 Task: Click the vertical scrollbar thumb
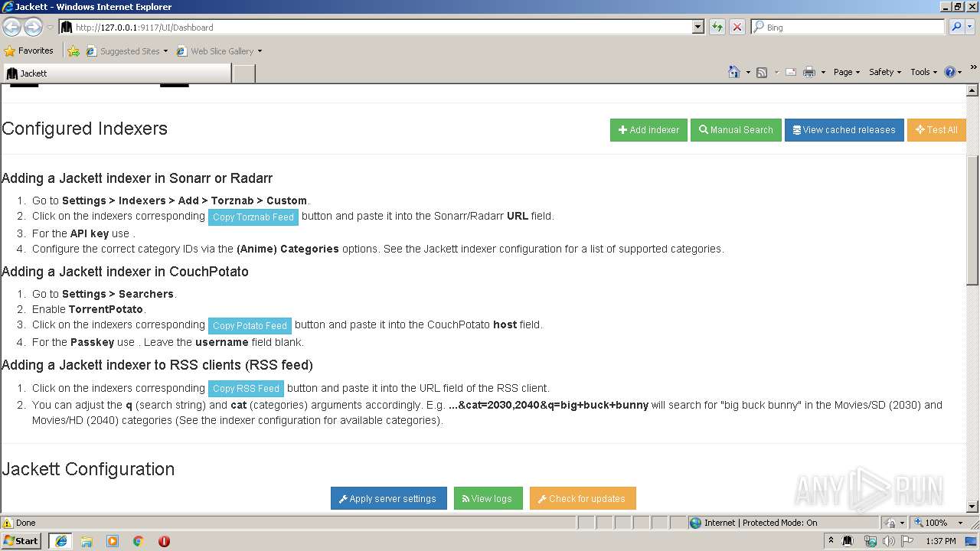(972, 220)
